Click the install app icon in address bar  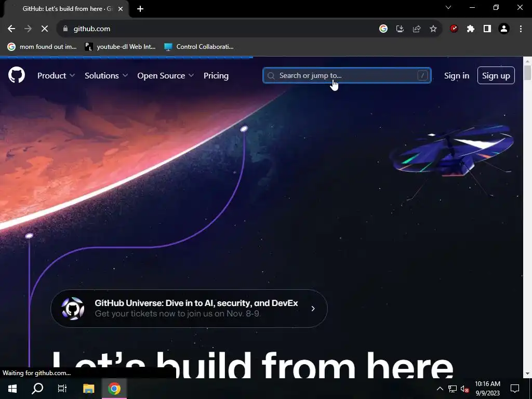[x=400, y=29]
